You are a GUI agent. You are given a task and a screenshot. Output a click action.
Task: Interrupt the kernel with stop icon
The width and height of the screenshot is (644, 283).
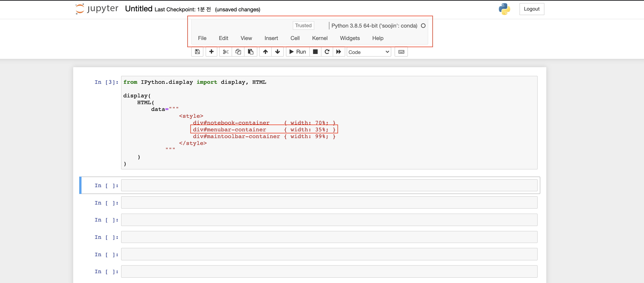[315, 52]
